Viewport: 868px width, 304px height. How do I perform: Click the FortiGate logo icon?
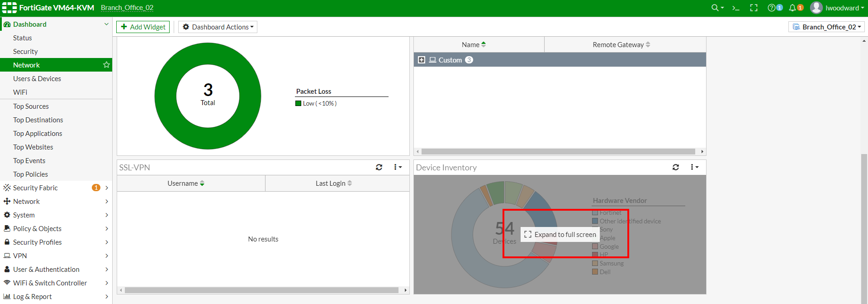(9, 8)
